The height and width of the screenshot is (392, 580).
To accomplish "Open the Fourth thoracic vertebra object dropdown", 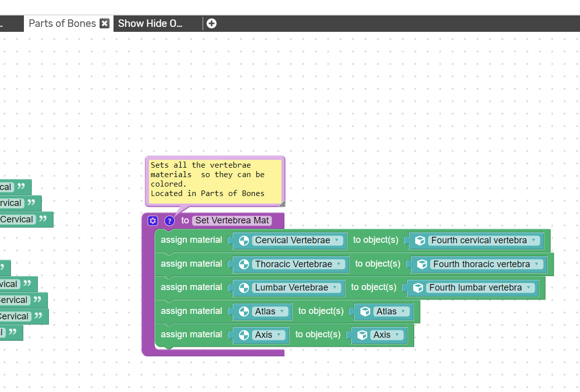I will click(x=486, y=264).
